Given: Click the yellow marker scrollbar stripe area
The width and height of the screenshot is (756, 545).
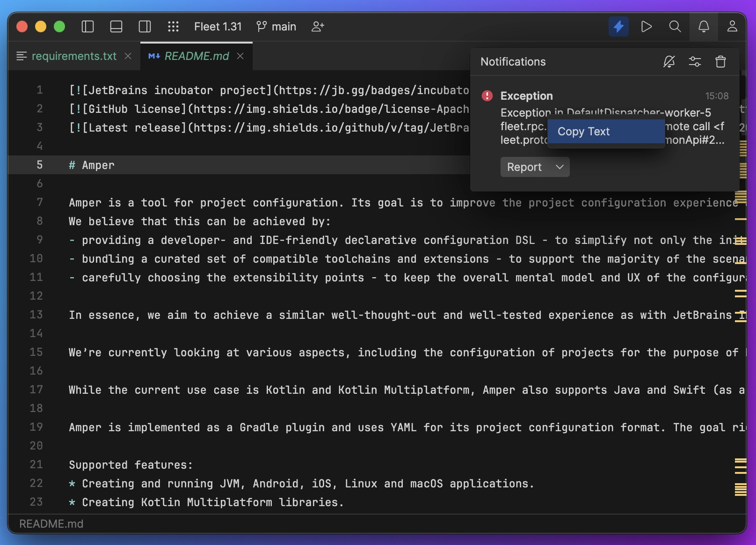Looking at the screenshot, I should point(741,318).
